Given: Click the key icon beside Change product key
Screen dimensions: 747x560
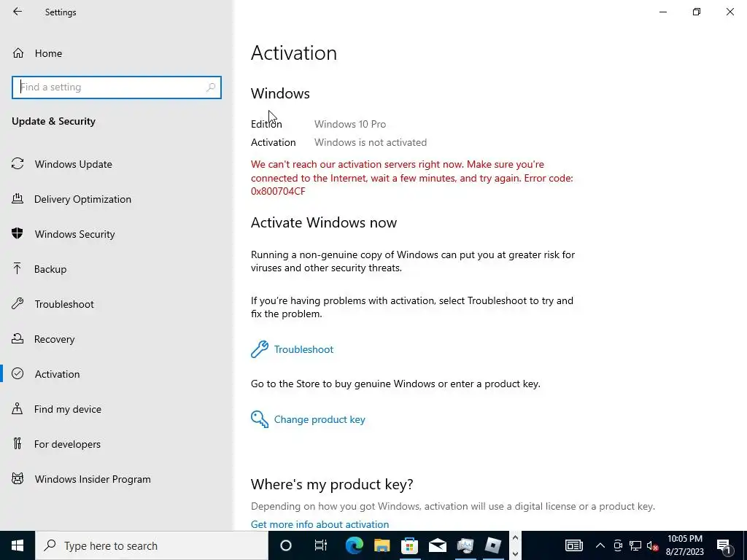Looking at the screenshot, I should tap(260, 419).
